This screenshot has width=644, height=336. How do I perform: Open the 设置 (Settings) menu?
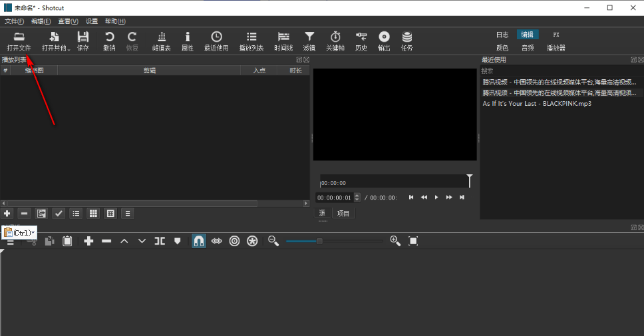pyautogui.click(x=92, y=21)
